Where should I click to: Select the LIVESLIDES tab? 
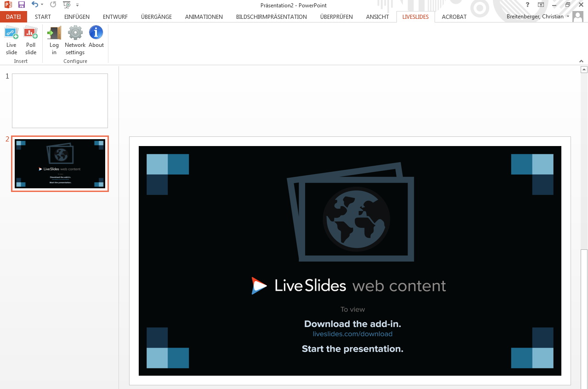tap(415, 17)
